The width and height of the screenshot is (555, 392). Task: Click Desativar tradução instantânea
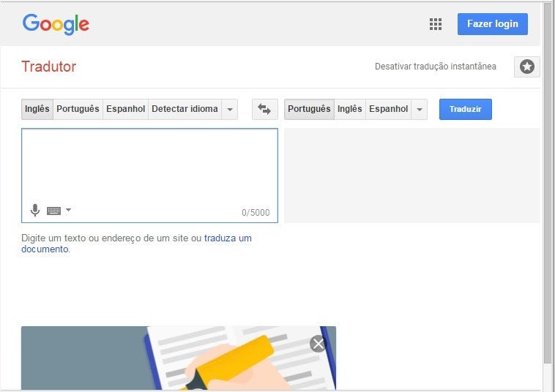[x=436, y=67]
